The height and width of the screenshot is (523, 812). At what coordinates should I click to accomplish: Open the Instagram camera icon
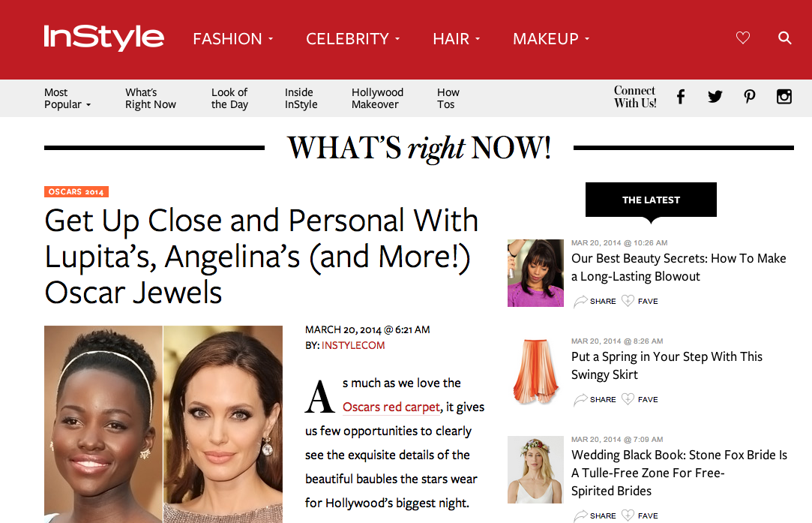point(784,96)
